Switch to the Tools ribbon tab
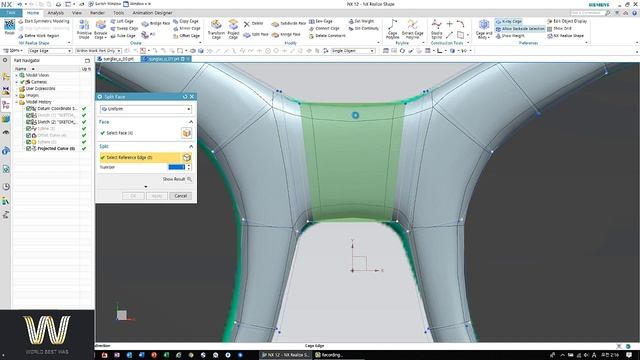640x360 pixels. 118,13
